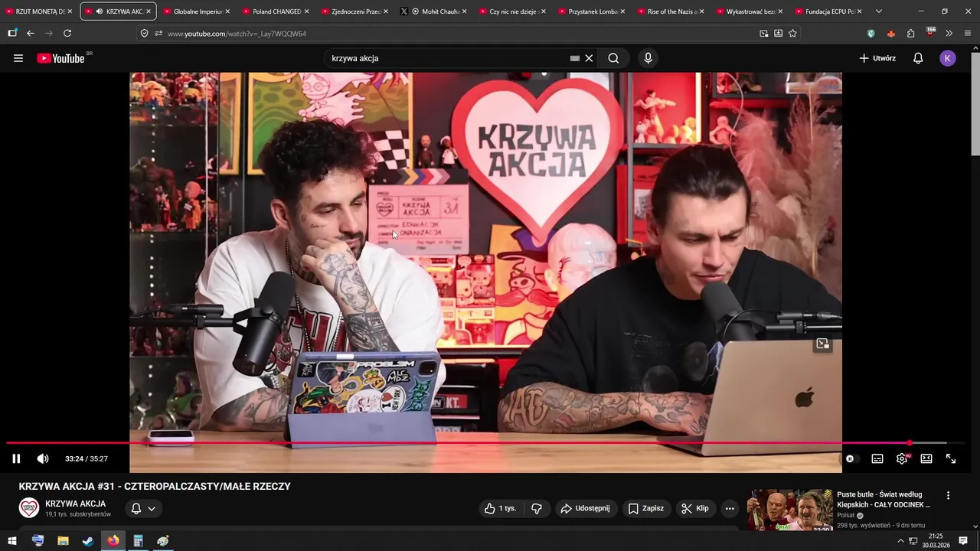Open the extension with the 166 badge
980x551 pixels.
click(930, 32)
